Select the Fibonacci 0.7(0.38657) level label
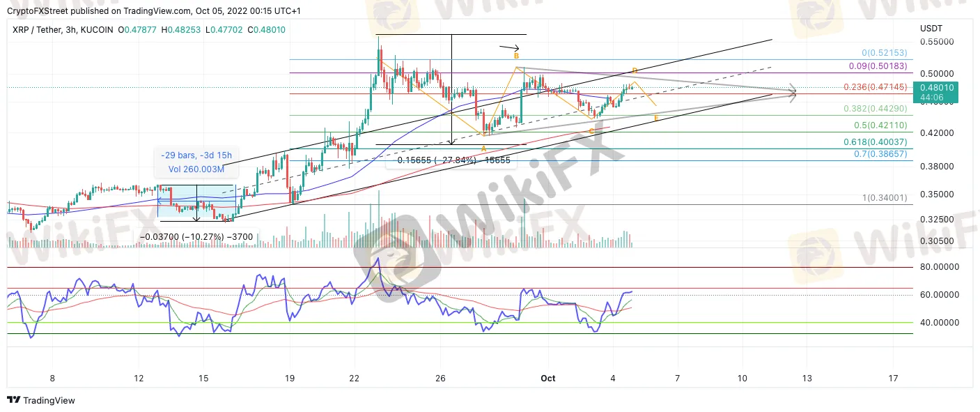Viewport: 980px width, 412px height. tap(881, 153)
